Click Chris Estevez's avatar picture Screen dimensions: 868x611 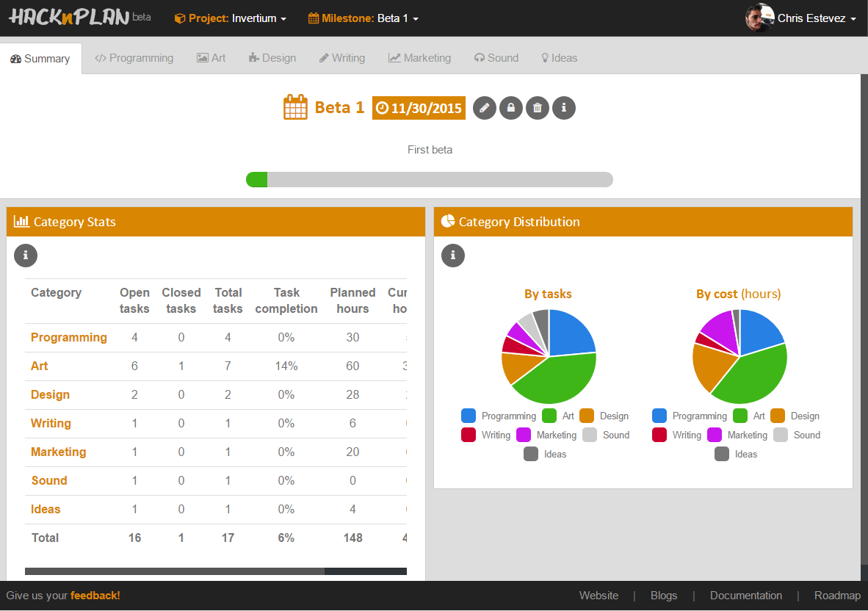coord(759,18)
